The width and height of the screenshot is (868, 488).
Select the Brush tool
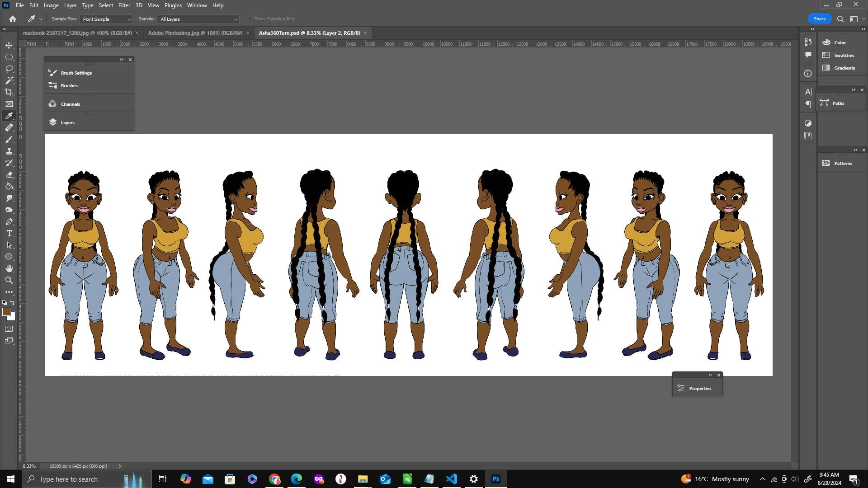[9, 139]
